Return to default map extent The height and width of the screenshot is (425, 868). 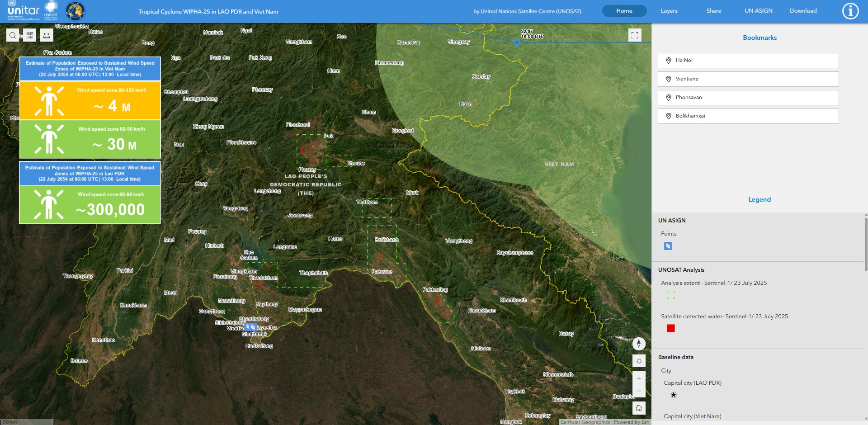tap(639, 408)
